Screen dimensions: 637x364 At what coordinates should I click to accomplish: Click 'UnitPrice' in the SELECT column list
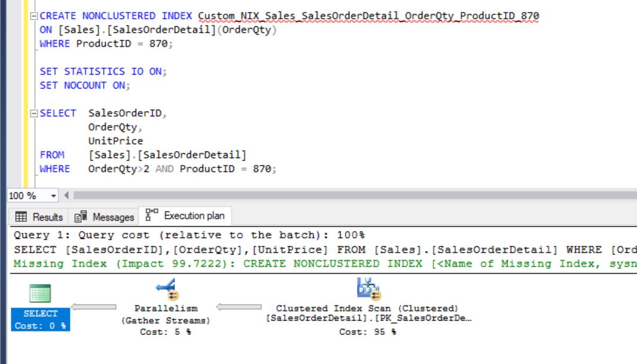point(116,141)
